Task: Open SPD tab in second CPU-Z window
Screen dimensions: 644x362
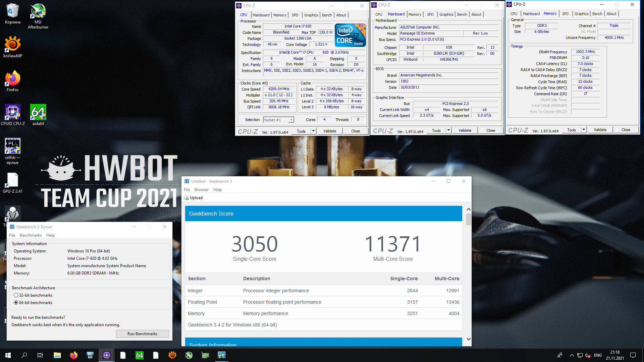Action: [x=430, y=14]
